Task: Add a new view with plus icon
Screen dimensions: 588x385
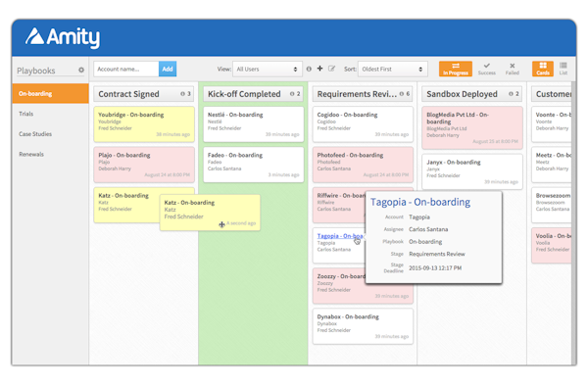Action: coord(319,69)
